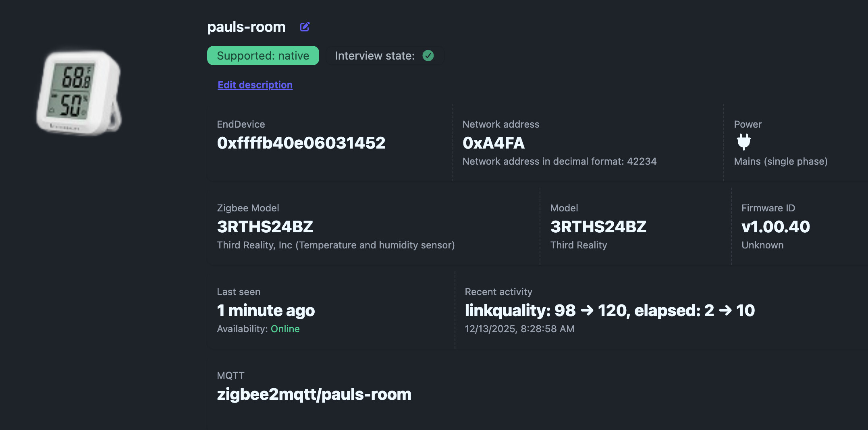
Task: Click the Supported: native badge
Action: tap(263, 56)
